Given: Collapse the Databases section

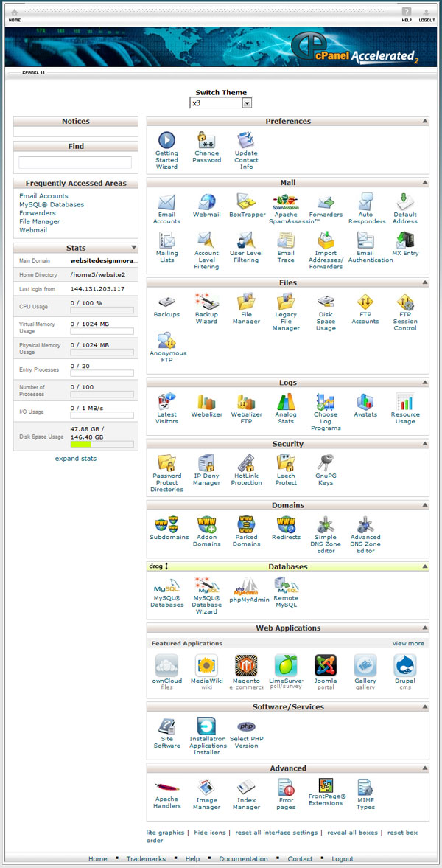Looking at the screenshot, I should click(424, 567).
